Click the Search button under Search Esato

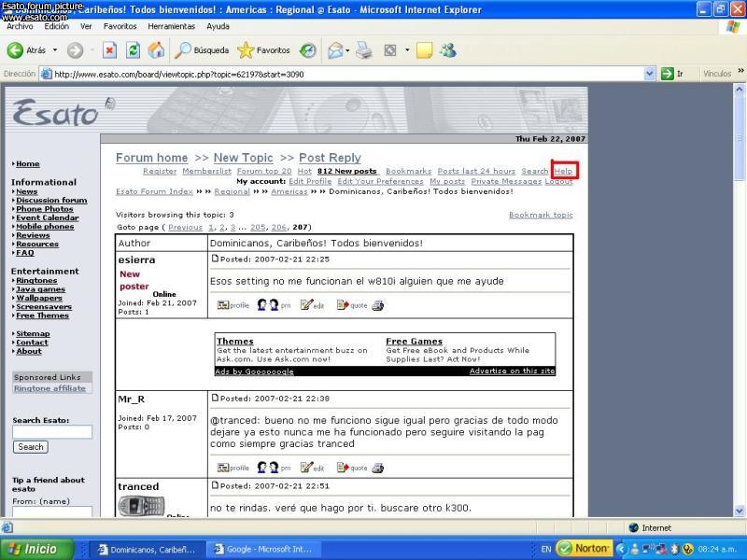31,447
